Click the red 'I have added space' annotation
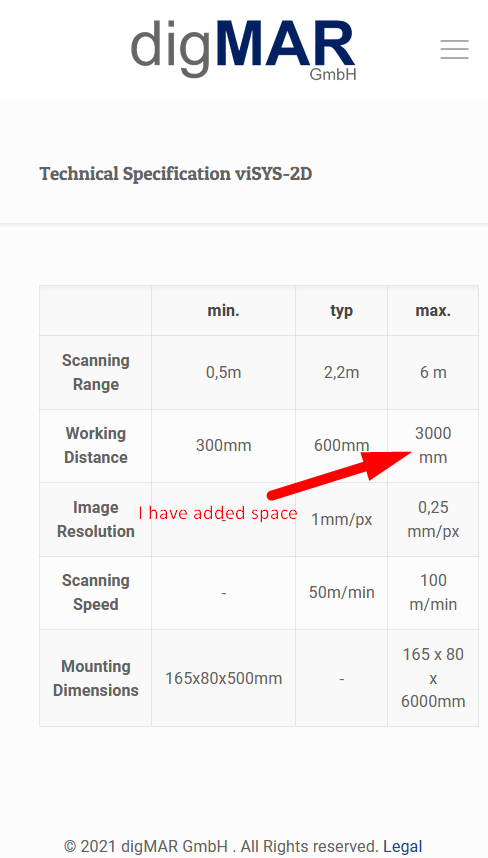This screenshot has width=488, height=858. (x=218, y=513)
